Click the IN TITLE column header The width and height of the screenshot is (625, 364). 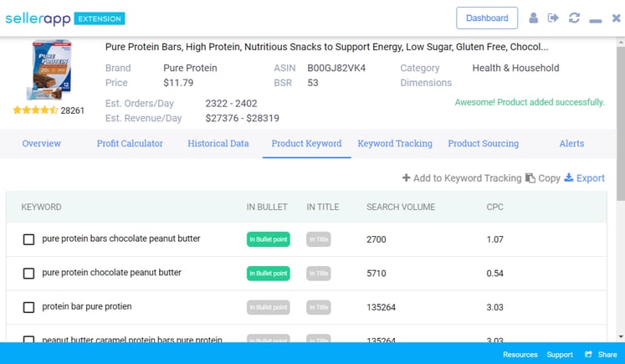tap(323, 207)
